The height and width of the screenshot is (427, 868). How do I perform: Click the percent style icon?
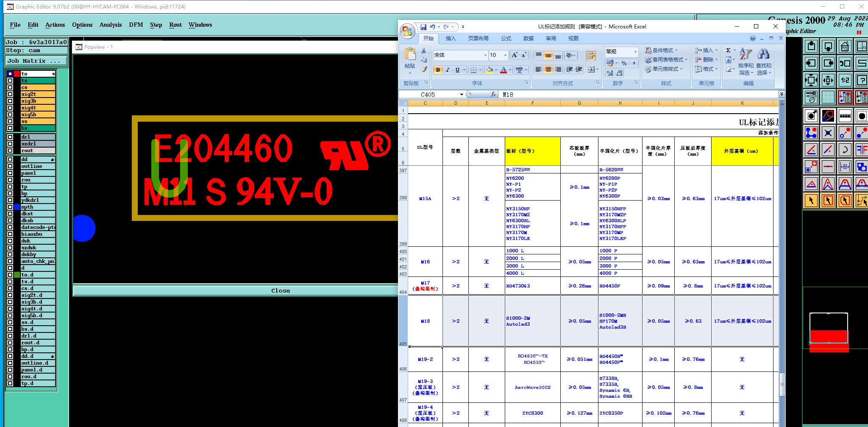(x=624, y=63)
